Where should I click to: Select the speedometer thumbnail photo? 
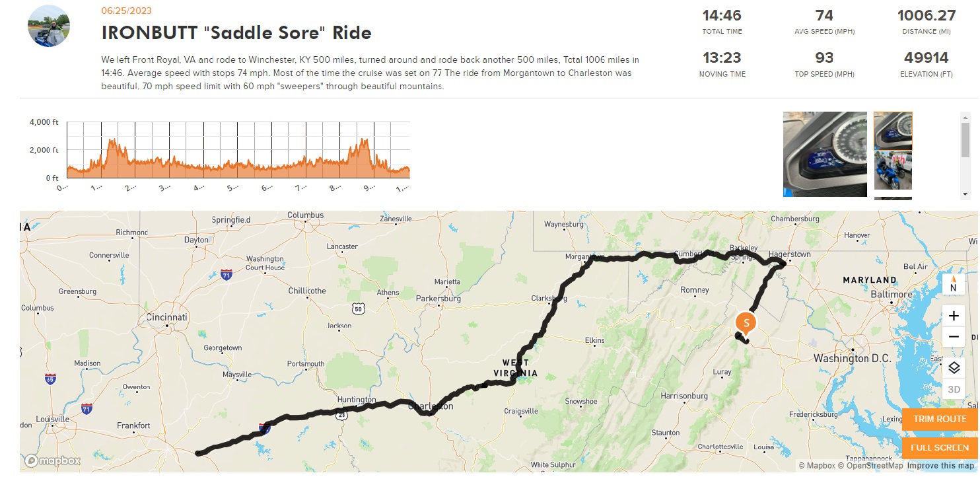coord(893,131)
